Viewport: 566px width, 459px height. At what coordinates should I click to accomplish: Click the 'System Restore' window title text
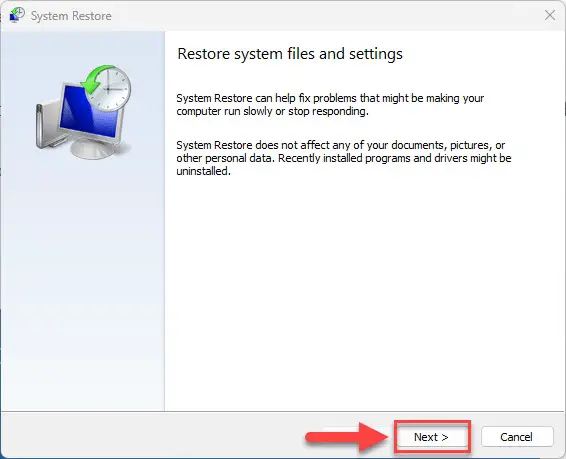click(71, 16)
